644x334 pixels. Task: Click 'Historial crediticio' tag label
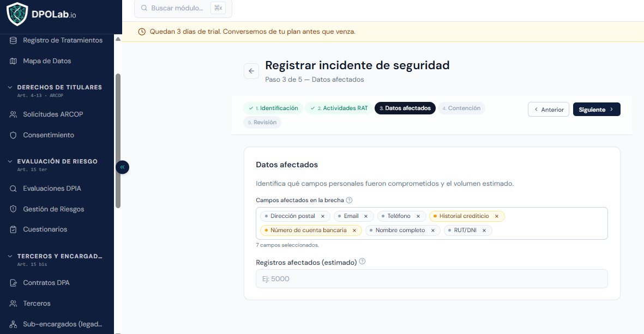coord(464,216)
